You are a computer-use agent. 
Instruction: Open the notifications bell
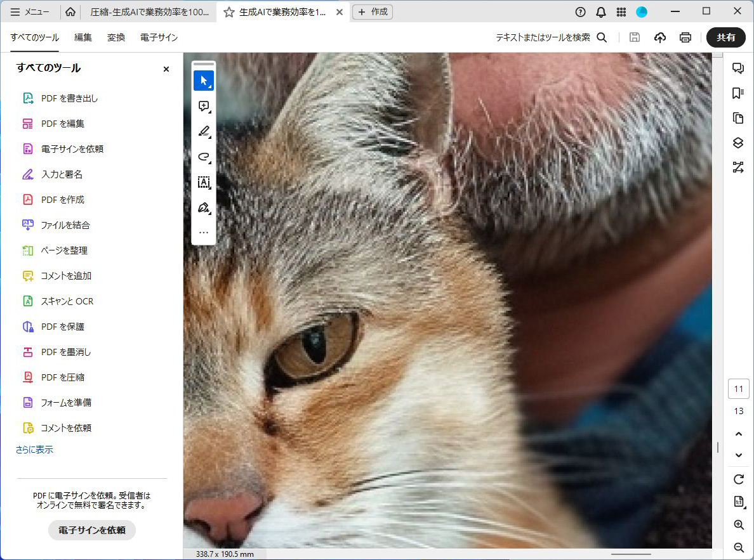pyautogui.click(x=601, y=12)
